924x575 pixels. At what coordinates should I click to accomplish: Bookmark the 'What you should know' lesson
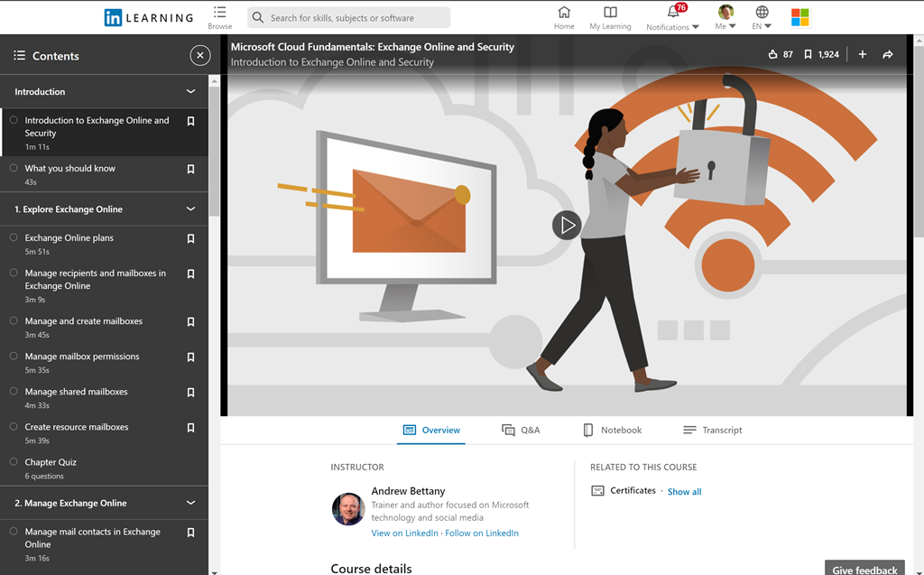(x=190, y=169)
